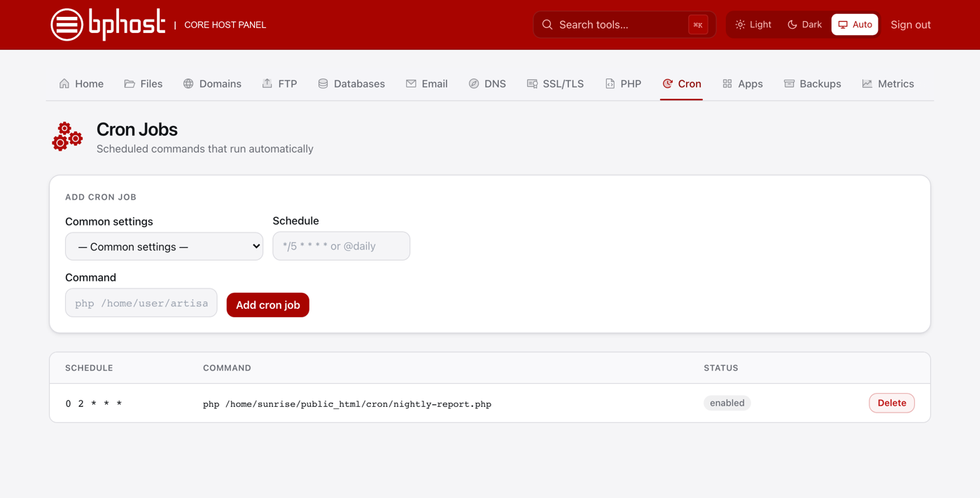Click the SCHEDULE column header
The image size is (980, 498).
pos(89,368)
